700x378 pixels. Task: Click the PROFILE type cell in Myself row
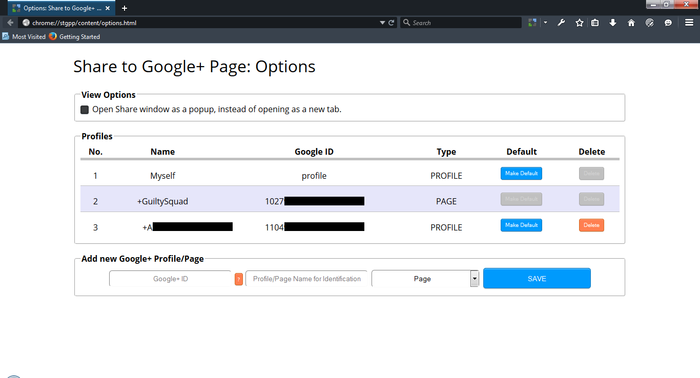coord(446,175)
